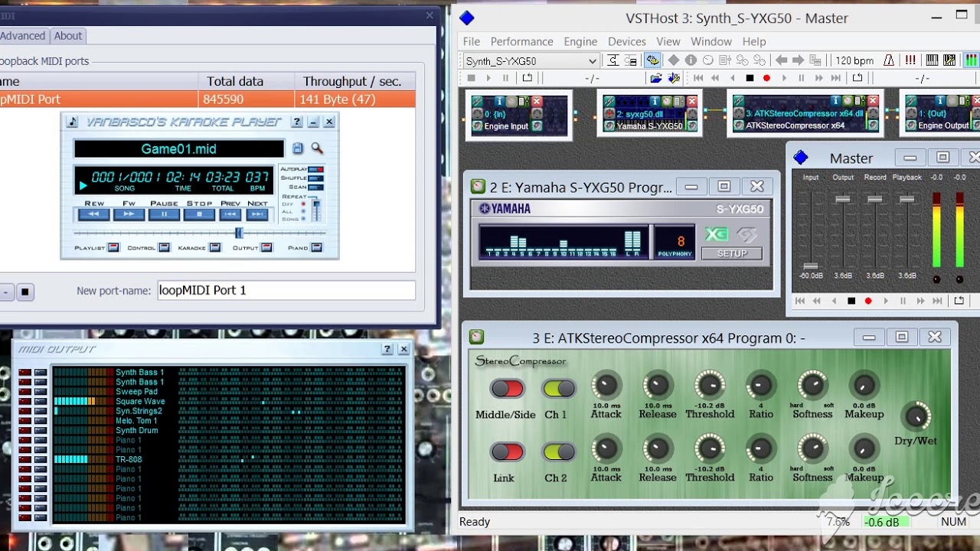Click the Next track button in Karaoke Player

coord(257,214)
